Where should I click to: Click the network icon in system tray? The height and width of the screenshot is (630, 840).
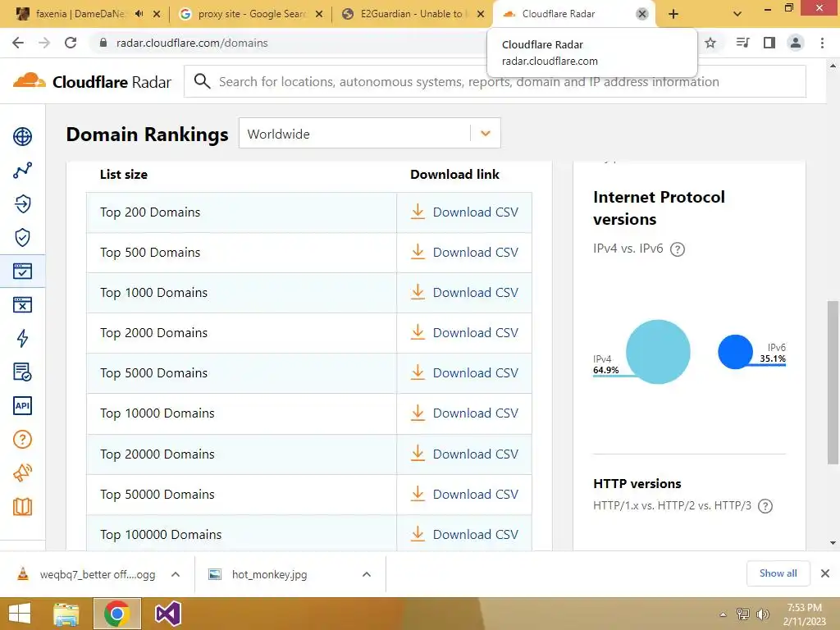742,614
